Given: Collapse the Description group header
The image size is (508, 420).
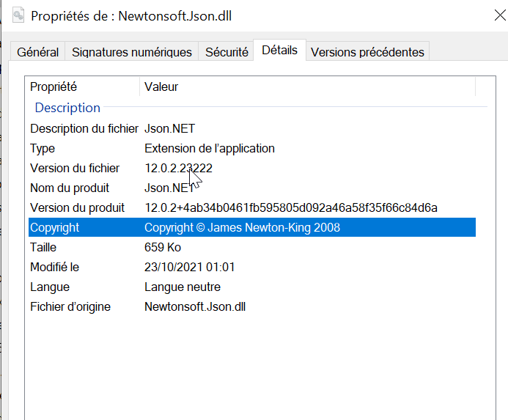Looking at the screenshot, I should click(67, 108).
